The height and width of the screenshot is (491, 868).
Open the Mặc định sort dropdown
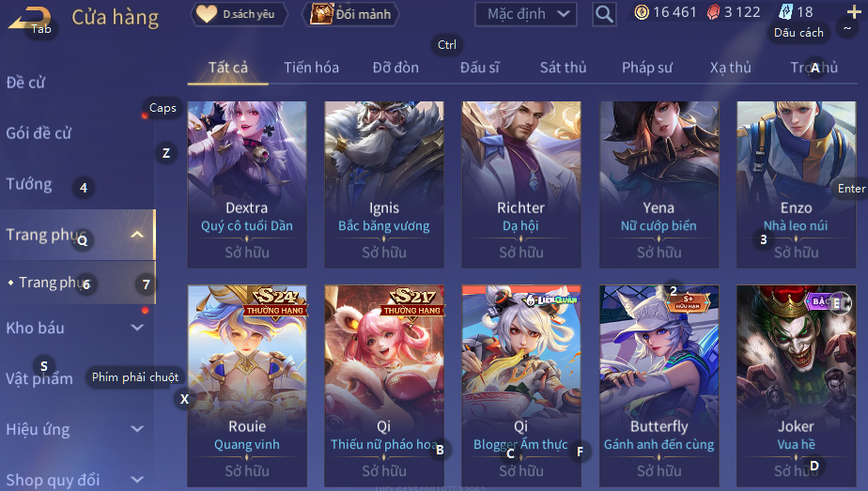tap(526, 14)
